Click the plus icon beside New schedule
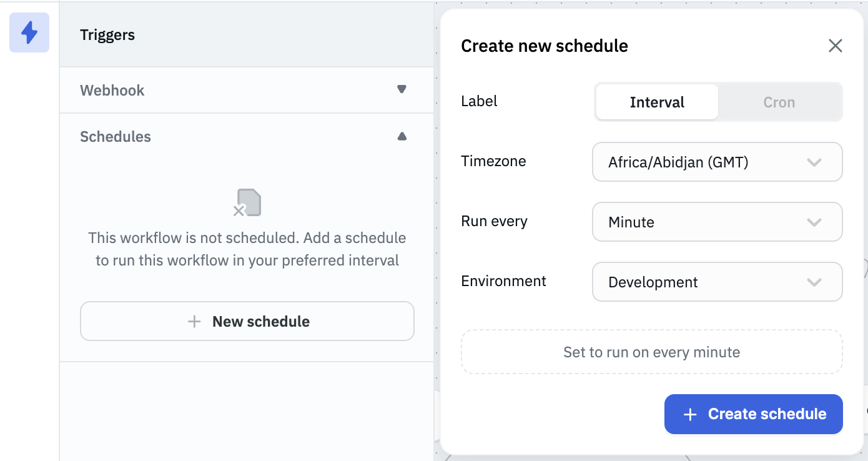 194,322
